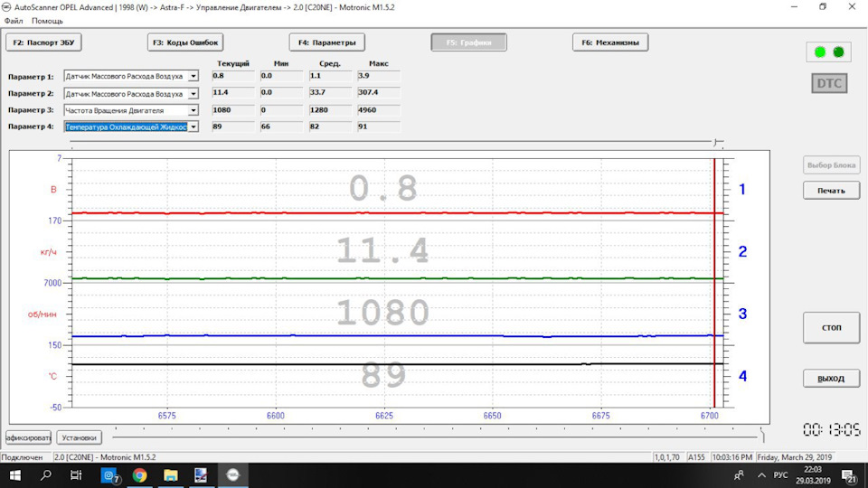Click status bar text Подключен
Image resolution: width=868 pixels, height=488 pixels.
pyautogui.click(x=22, y=457)
